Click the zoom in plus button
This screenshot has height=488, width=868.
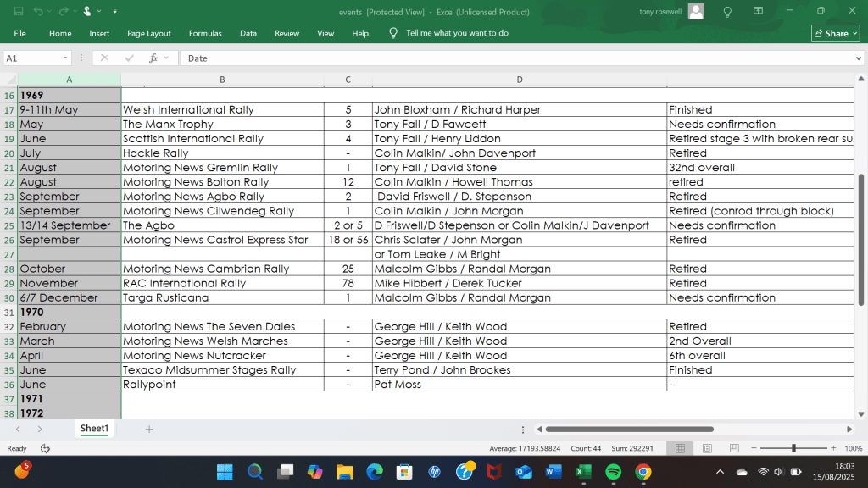[833, 448]
